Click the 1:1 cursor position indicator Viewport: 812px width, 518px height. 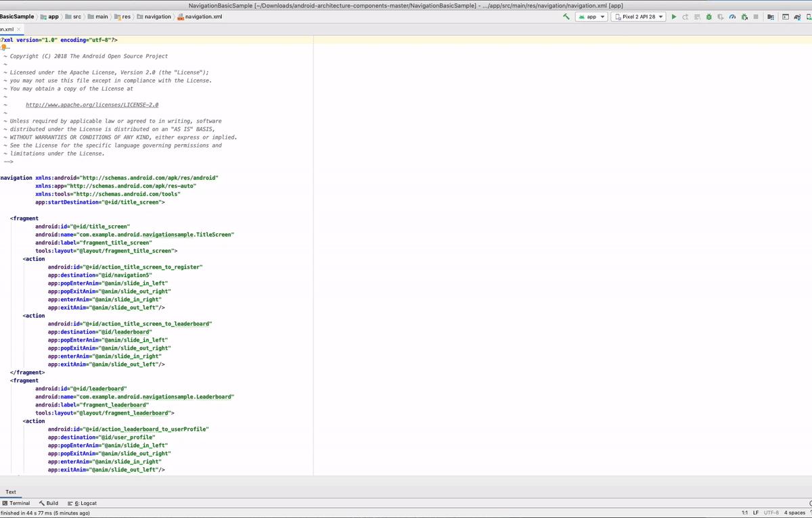coord(744,513)
